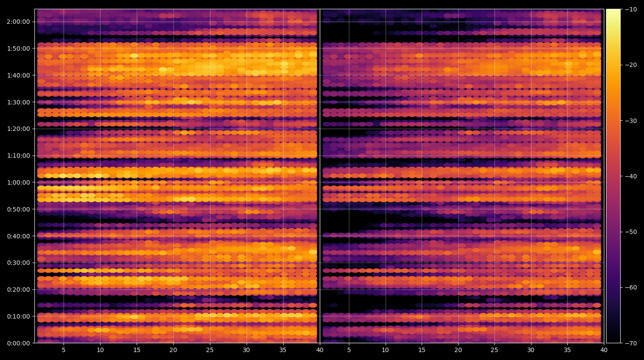The height and width of the screenshot is (360, 644).
Task: Click the 1:30:00 y-axis tick label
Action: 18,102
